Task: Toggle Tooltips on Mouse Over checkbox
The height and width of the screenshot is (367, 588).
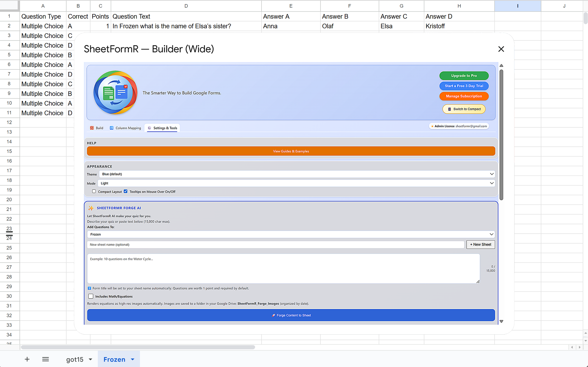Action: point(126,191)
